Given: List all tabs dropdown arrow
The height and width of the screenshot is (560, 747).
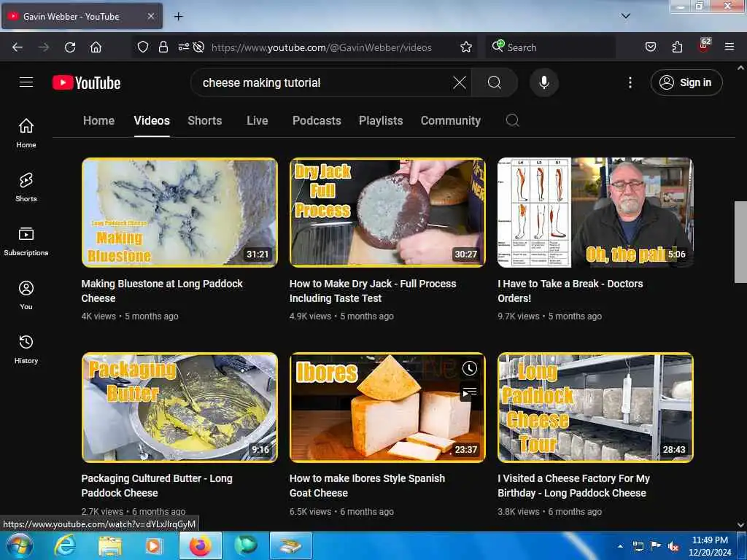Looking at the screenshot, I should [625, 16].
